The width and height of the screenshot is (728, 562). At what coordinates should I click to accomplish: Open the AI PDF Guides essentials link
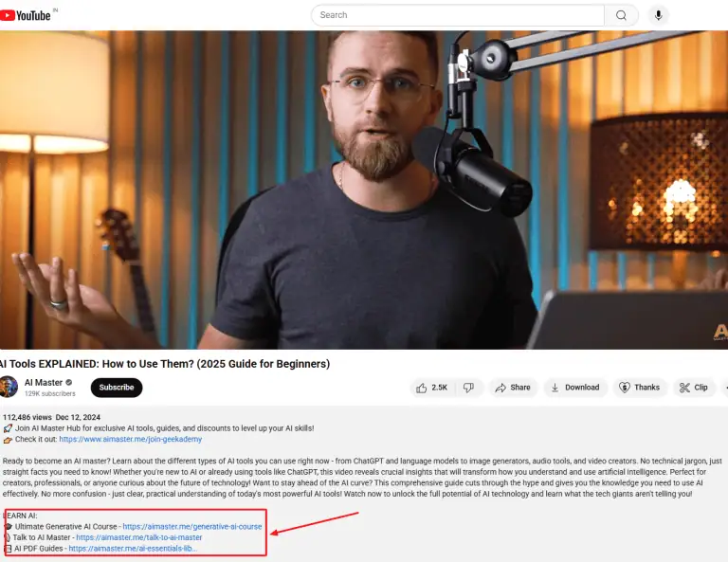[133, 549]
